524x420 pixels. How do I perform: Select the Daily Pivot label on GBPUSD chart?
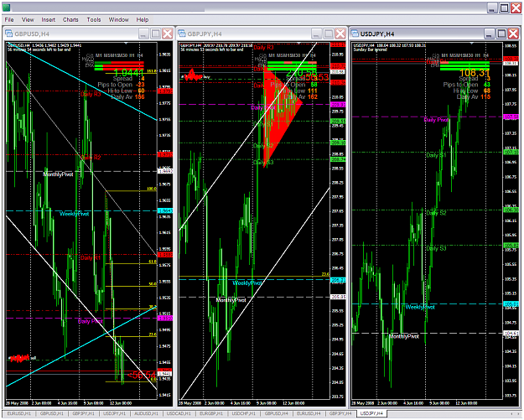(90, 321)
